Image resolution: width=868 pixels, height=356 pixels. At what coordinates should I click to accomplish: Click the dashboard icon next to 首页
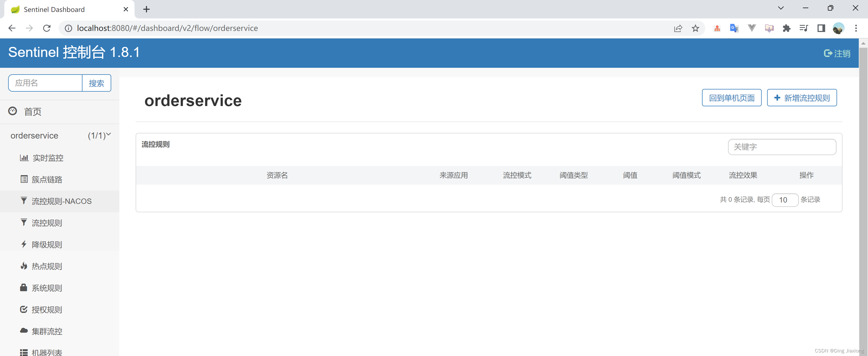pos(12,111)
